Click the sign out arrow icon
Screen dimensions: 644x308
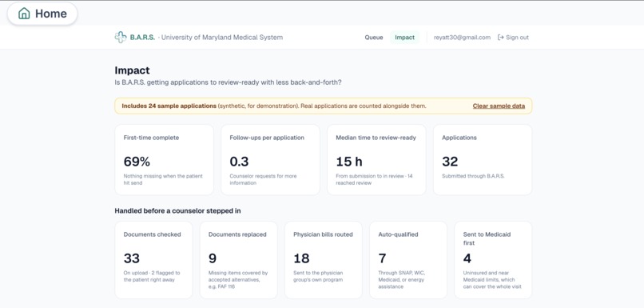click(x=500, y=38)
